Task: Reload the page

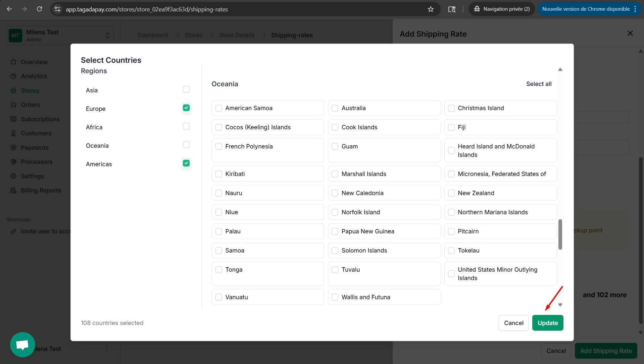Action: [39, 9]
